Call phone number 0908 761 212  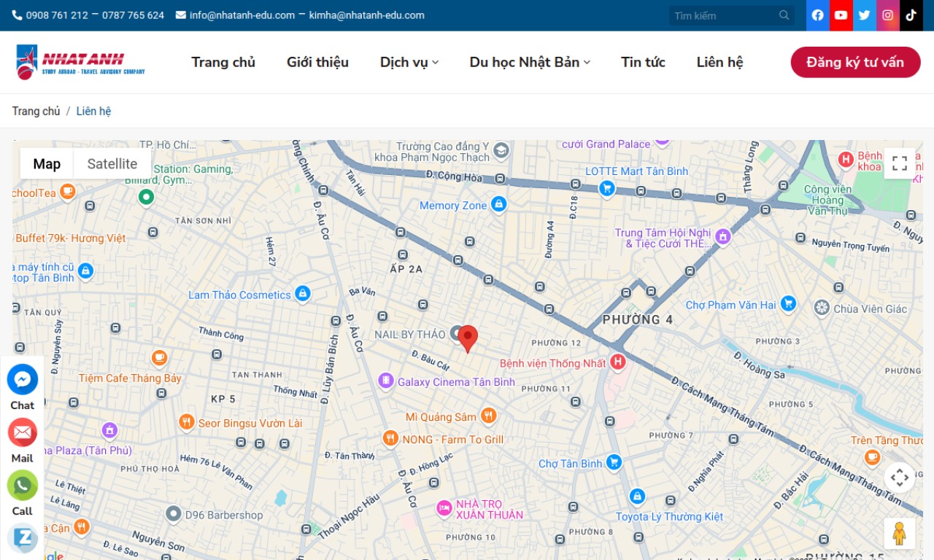(57, 15)
